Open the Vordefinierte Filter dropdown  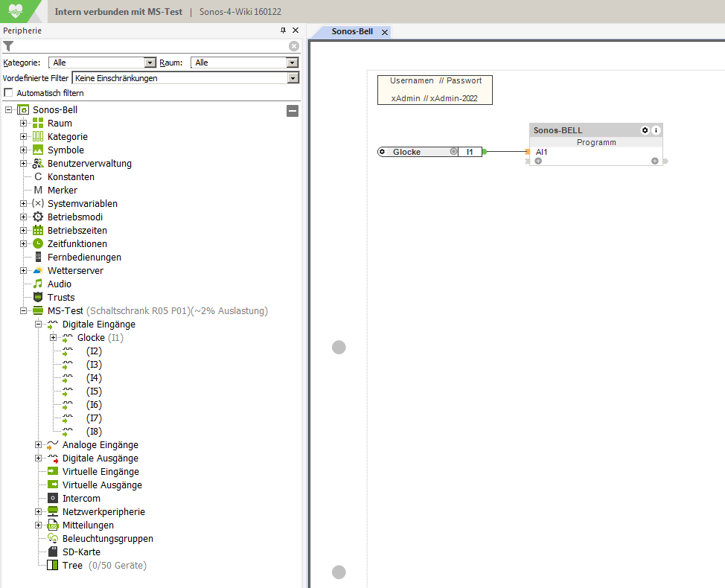coord(293,78)
